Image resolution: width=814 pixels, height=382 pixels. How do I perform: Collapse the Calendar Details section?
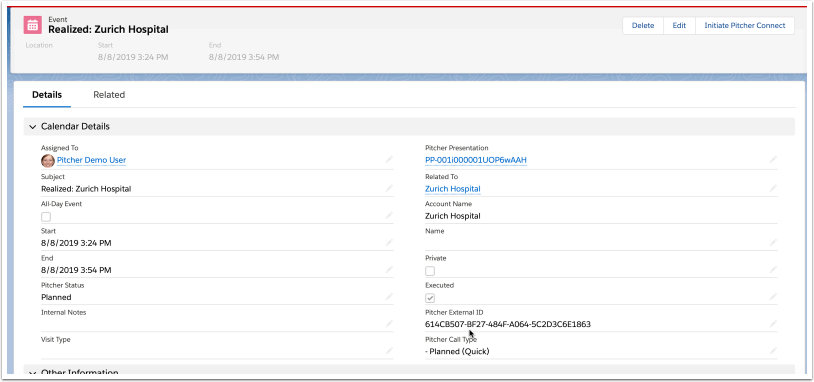pyautogui.click(x=33, y=127)
